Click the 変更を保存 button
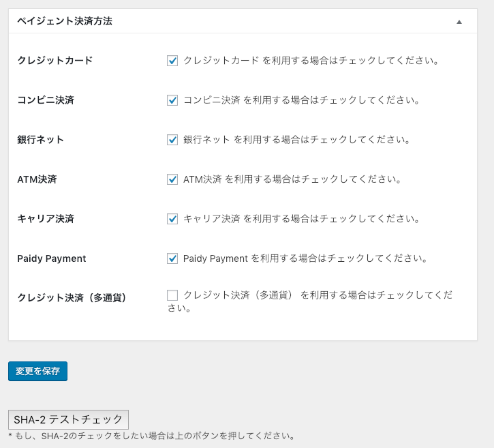Viewport: 494px width, 448px height. pos(37,371)
